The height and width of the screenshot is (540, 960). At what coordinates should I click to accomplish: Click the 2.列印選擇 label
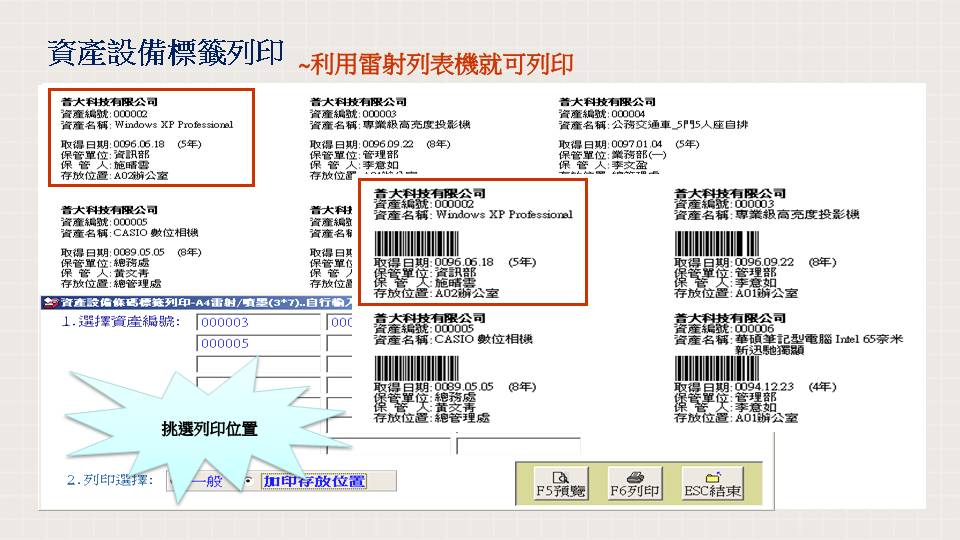pos(110,479)
